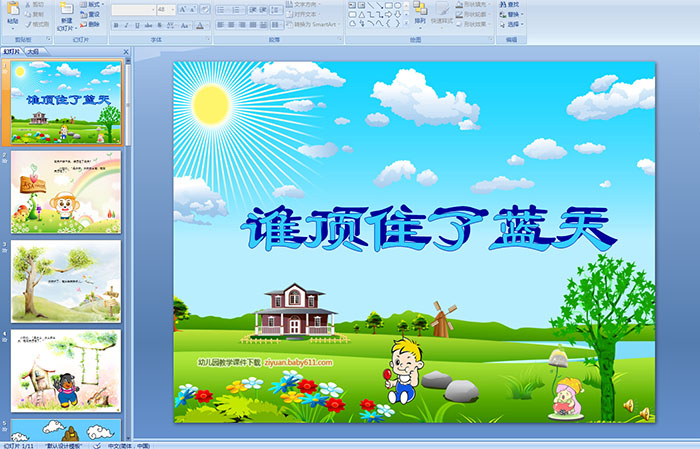Click the Format Painter (格式刷) icon
This screenshot has width=700, height=449.
pyautogui.click(x=36, y=25)
